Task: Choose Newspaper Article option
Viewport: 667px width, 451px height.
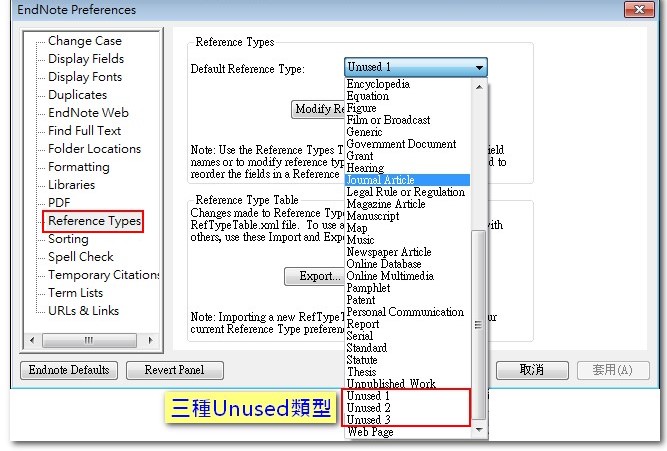Action: [389, 252]
